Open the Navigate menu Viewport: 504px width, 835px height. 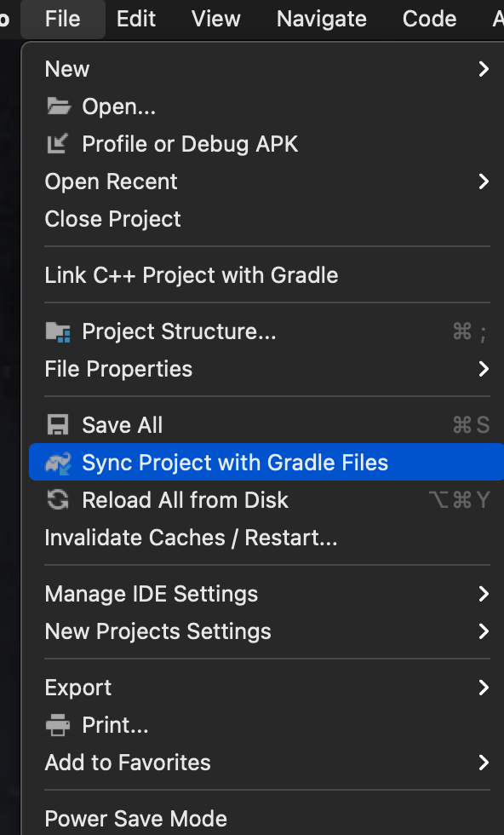click(322, 19)
